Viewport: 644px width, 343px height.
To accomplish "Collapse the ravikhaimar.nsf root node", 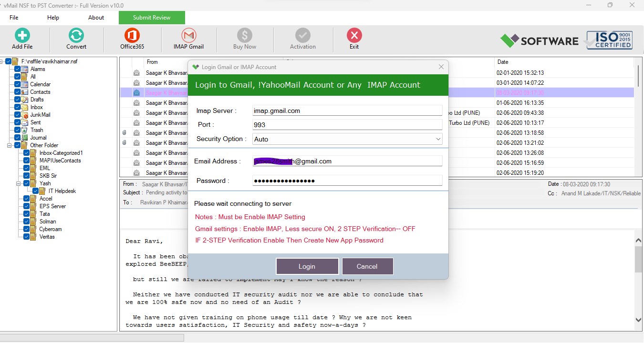I will tap(2, 61).
